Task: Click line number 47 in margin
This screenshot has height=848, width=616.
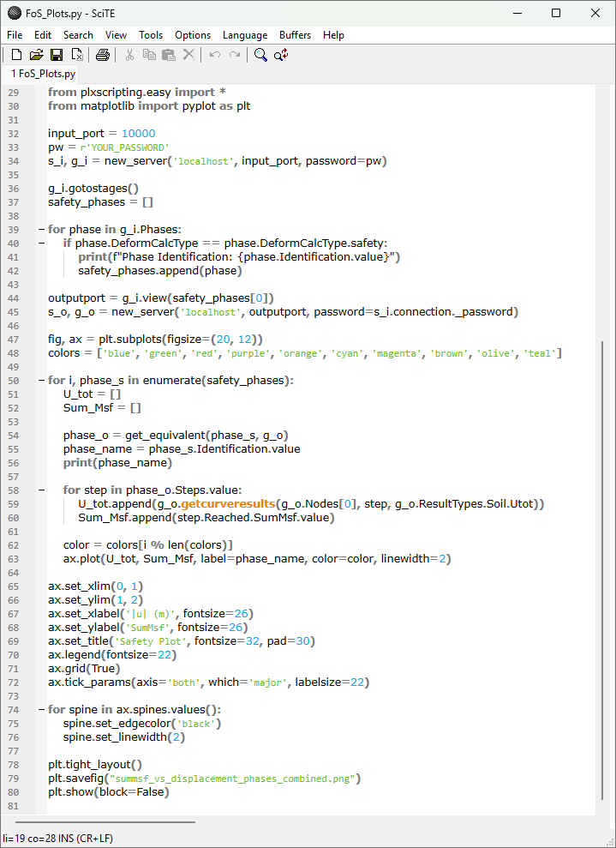Action: [14, 340]
